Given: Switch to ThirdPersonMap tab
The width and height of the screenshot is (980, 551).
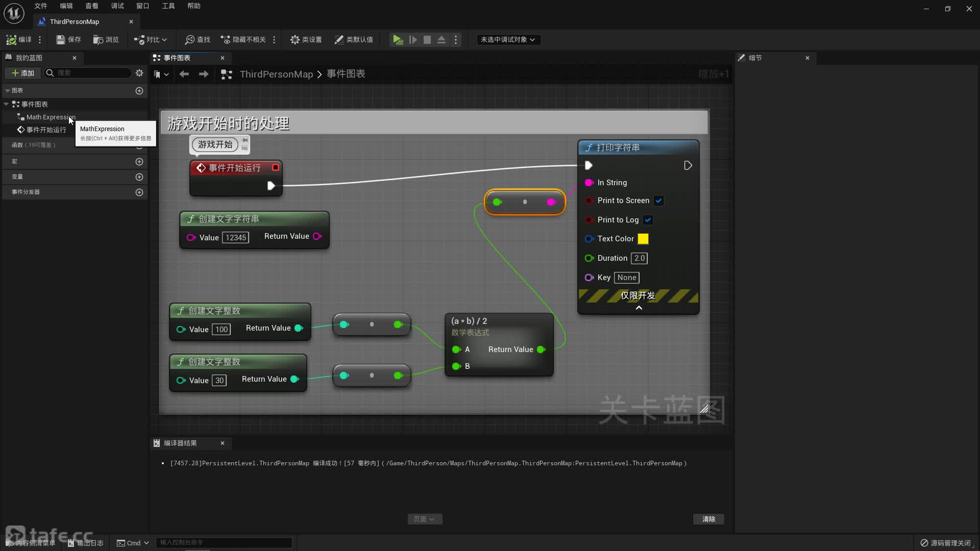Looking at the screenshot, I should point(75,21).
